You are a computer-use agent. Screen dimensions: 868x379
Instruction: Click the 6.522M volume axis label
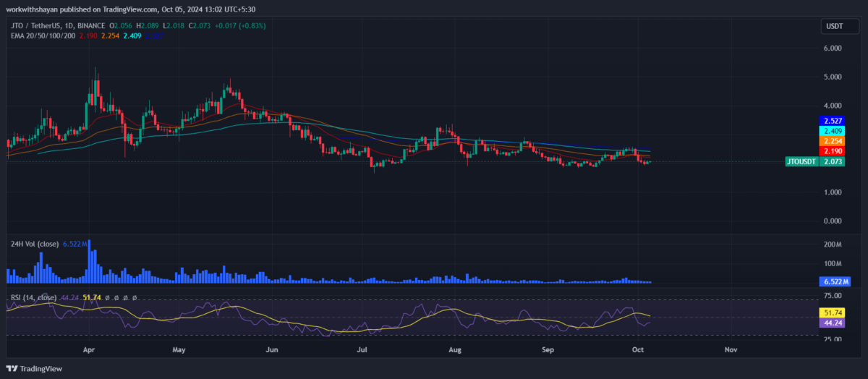coord(835,281)
